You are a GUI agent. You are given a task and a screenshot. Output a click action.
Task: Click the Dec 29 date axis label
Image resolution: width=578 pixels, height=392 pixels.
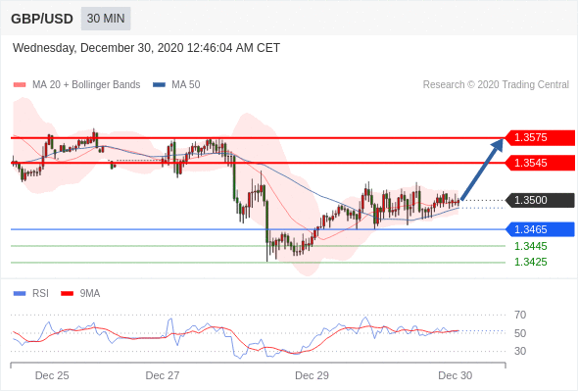point(312,375)
